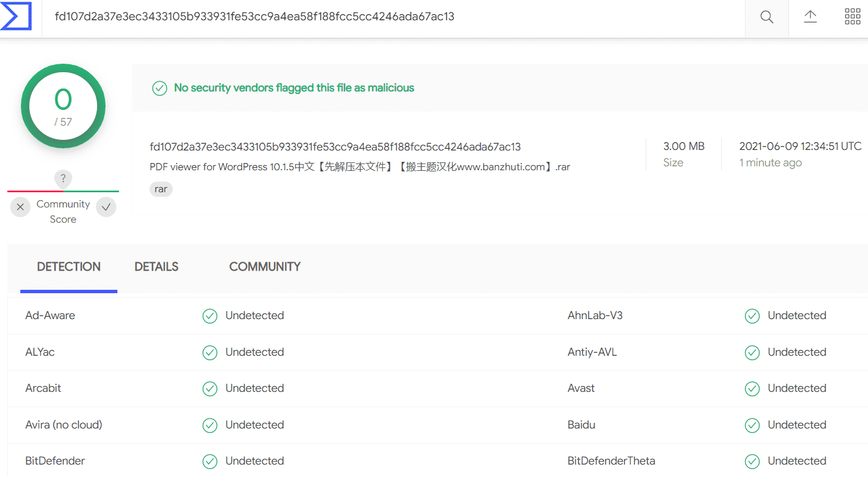Click the community score question mark icon
868x477 pixels.
pos(63,179)
